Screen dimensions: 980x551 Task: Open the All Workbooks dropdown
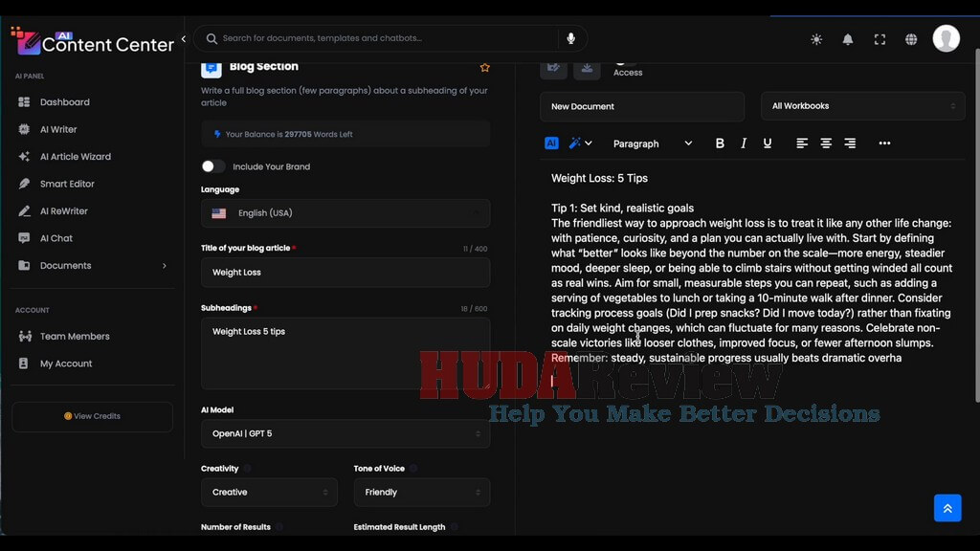(862, 106)
